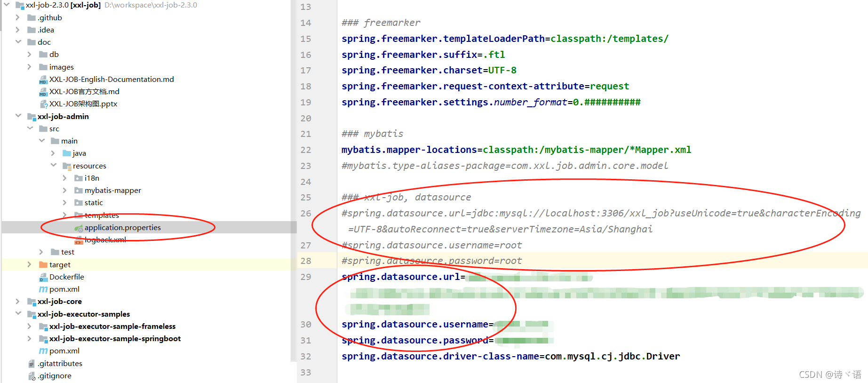Expand xxl-job-executor-sample-springboot arrow
The image size is (868, 383).
pyautogui.click(x=30, y=338)
